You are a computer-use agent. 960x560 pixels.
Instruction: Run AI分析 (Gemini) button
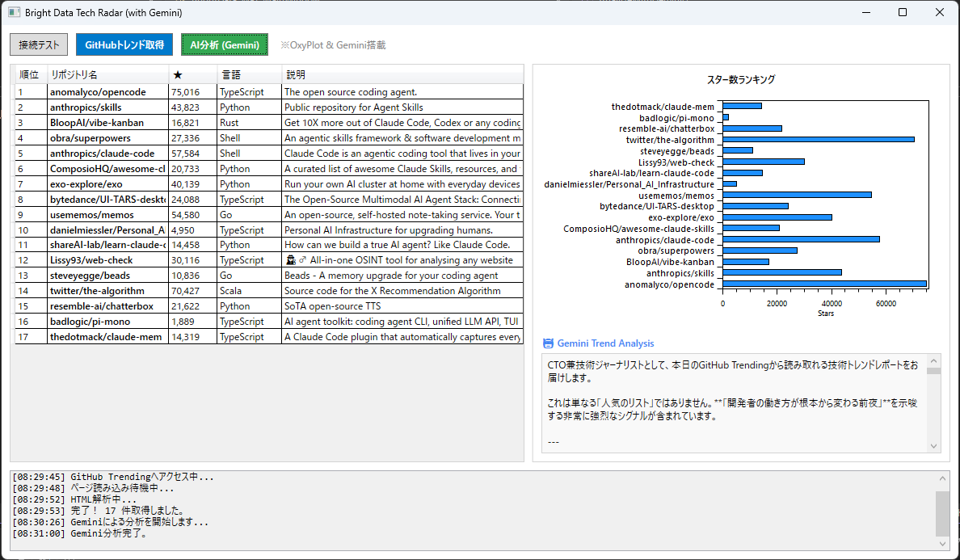tap(225, 44)
